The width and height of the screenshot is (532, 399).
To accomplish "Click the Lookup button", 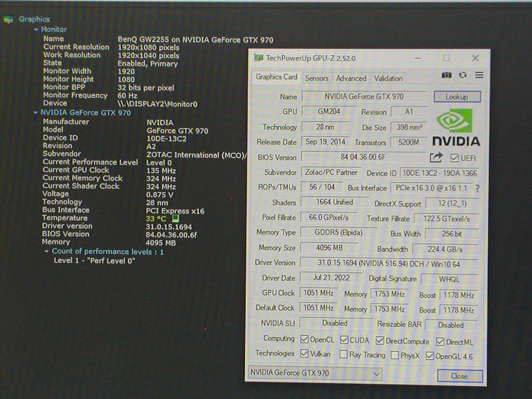I will click(x=456, y=97).
